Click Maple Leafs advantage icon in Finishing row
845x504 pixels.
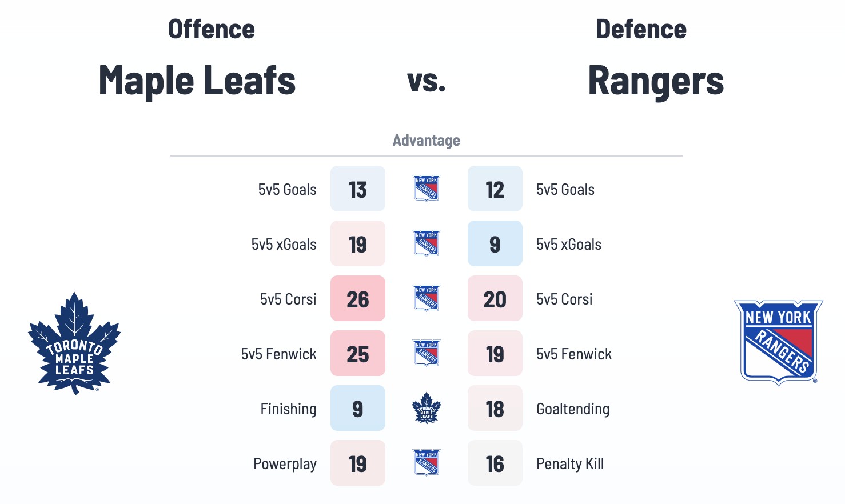427,408
